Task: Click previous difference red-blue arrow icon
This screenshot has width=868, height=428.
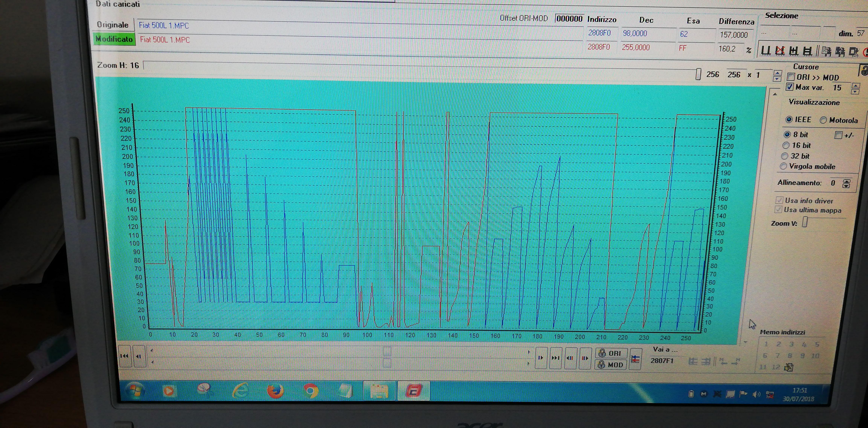Action: [x=570, y=358]
